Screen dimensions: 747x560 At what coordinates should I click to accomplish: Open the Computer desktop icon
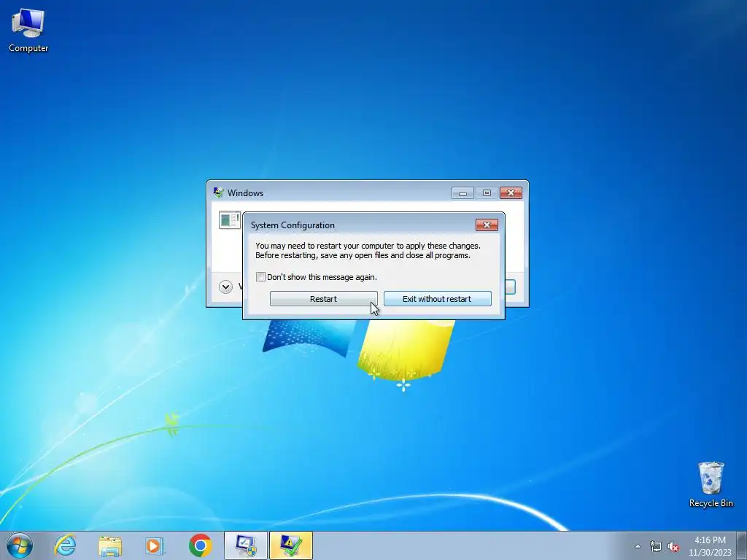[28, 31]
